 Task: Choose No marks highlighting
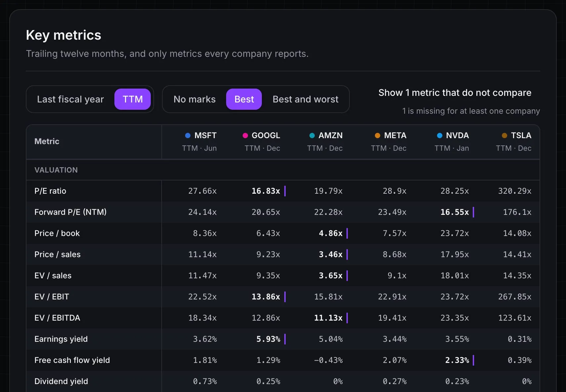pyautogui.click(x=194, y=99)
